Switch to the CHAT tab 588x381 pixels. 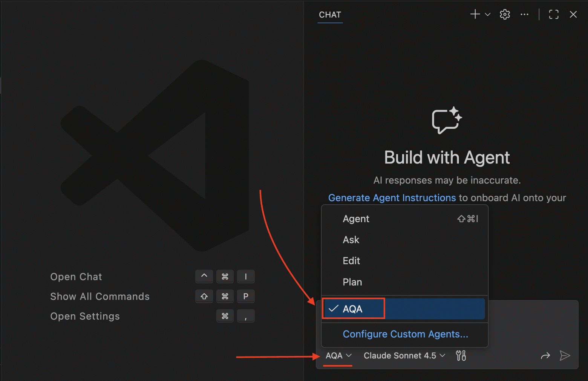tap(330, 15)
